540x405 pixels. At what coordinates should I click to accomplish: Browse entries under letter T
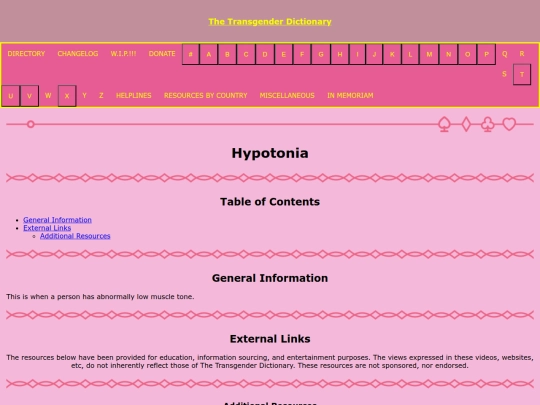(x=522, y=74)
